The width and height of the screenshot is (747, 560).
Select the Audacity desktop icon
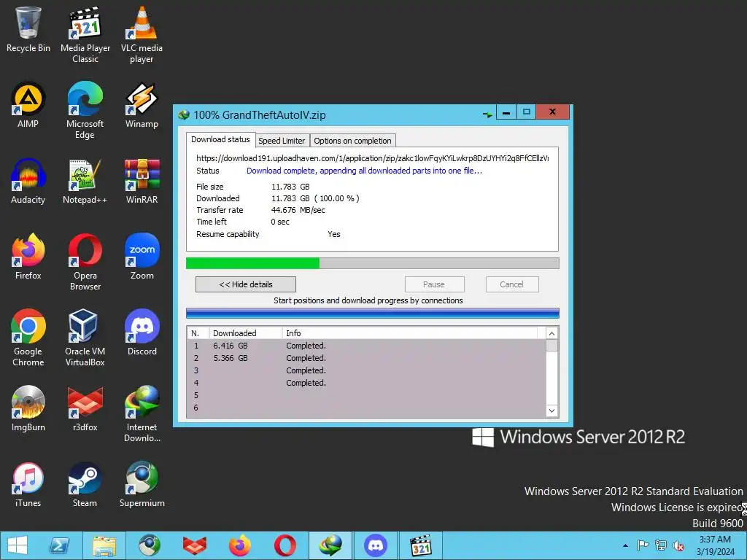(x=28, y=181)
